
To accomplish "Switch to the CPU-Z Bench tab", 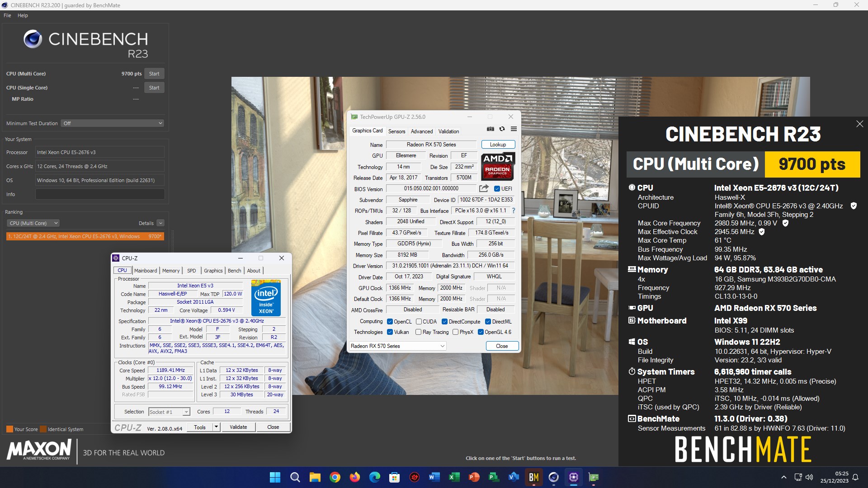I will [x=234, y=271].
